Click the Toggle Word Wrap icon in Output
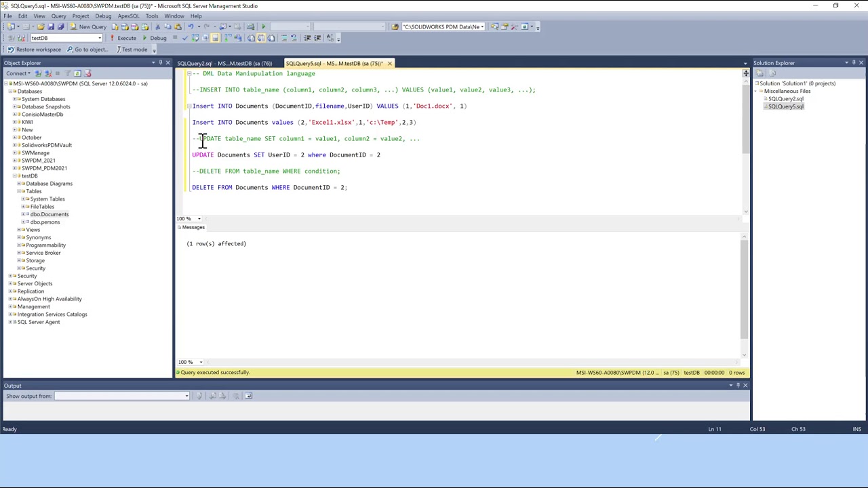The image size is (868, 488). (248, 396)
